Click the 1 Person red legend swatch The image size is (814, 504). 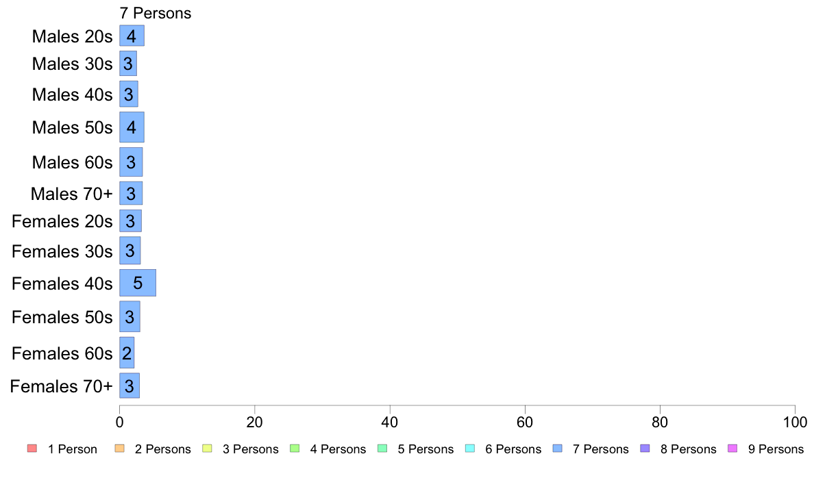[x=32, y=449]
